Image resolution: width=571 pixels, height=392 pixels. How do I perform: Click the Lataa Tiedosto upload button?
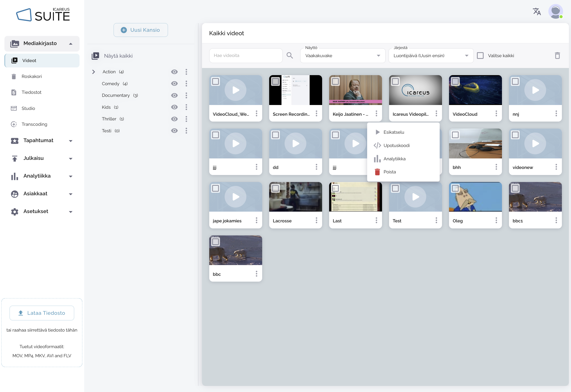42,313
